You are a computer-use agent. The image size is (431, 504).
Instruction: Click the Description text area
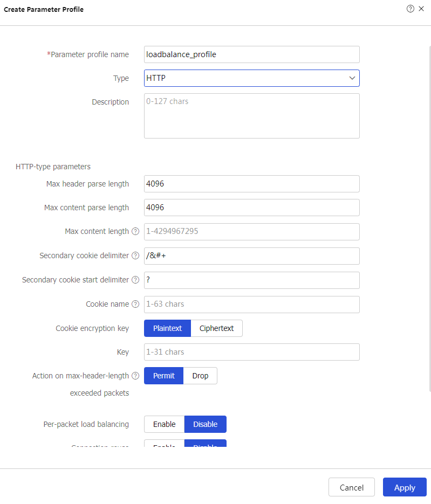tap(251, 116)
